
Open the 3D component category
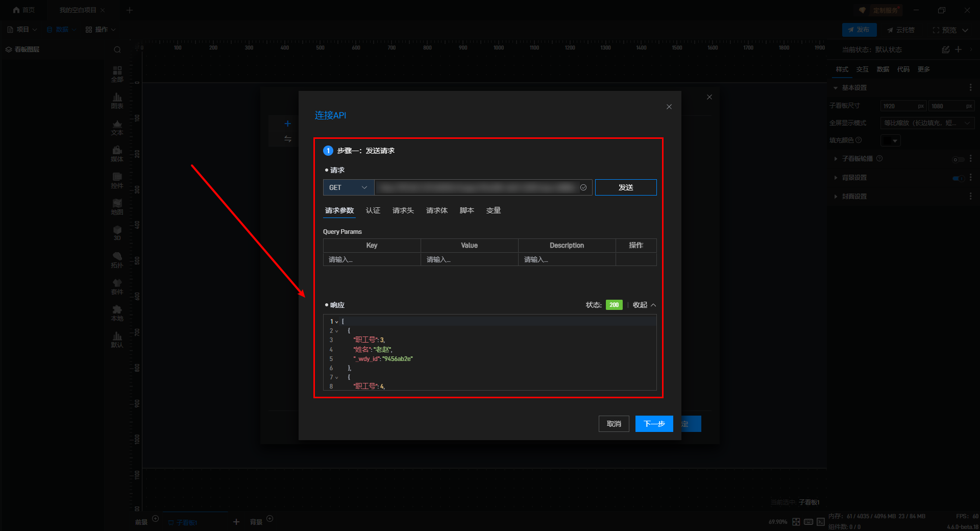(x=117, y=233)
